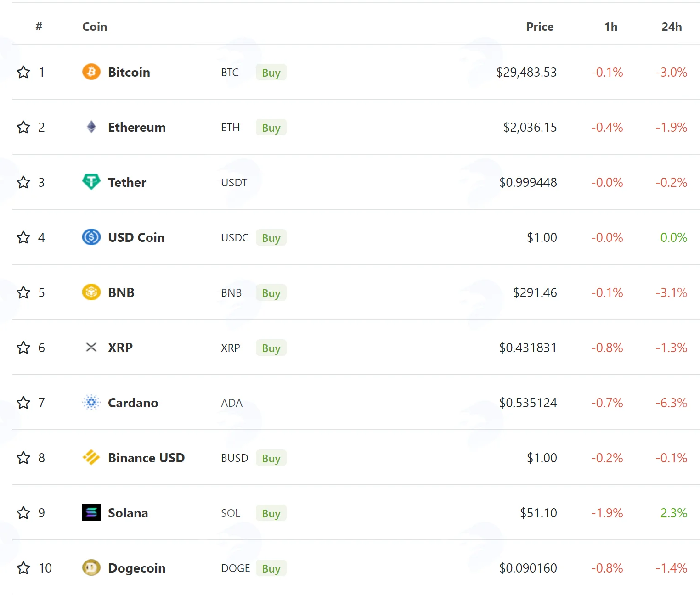Click the Buy button for Bitcoin
The height and width of the screenshot is (595, 700).
pyautogui.click(x=271, y=73)
